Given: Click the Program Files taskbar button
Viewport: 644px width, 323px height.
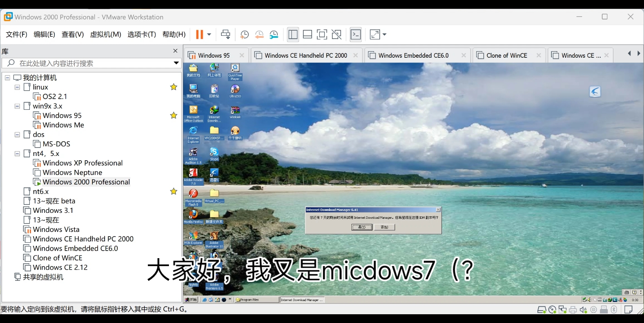Looking at the screenshot, I should coord(257,300).
